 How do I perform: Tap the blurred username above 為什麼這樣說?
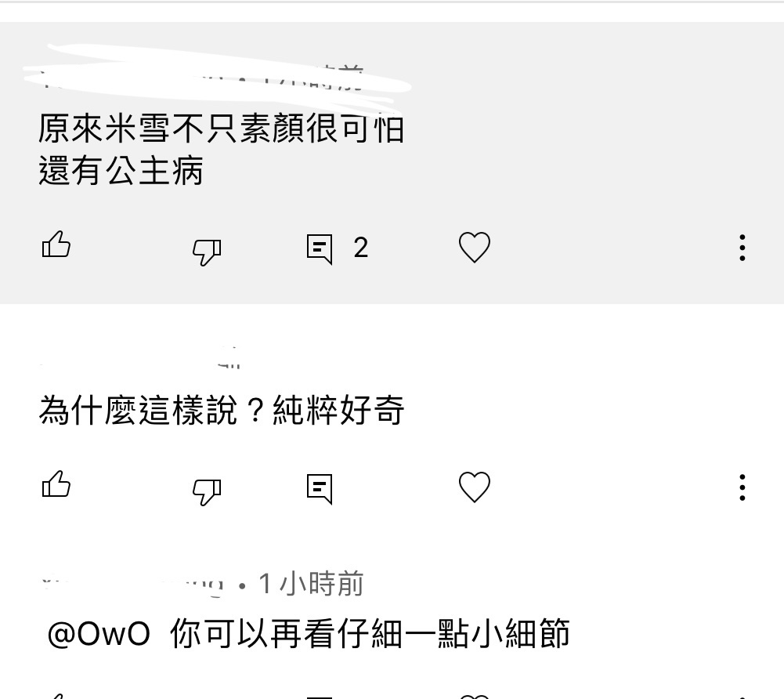click(x=140, y=358)
